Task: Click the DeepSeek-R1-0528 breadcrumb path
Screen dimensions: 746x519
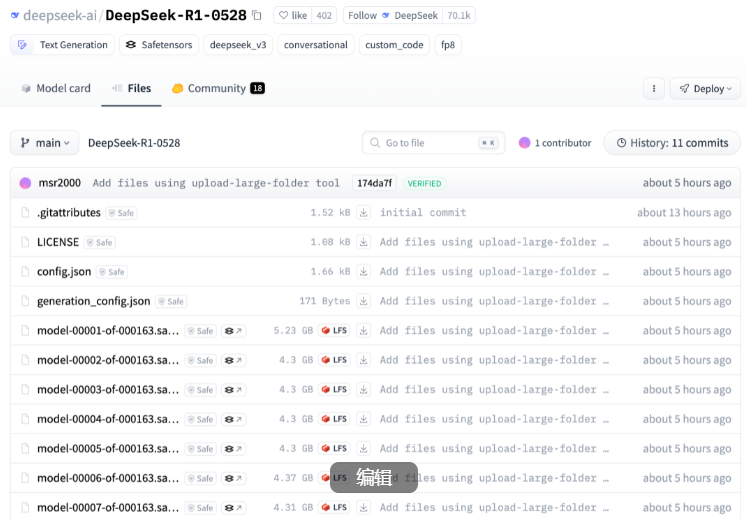Action: 134,143
